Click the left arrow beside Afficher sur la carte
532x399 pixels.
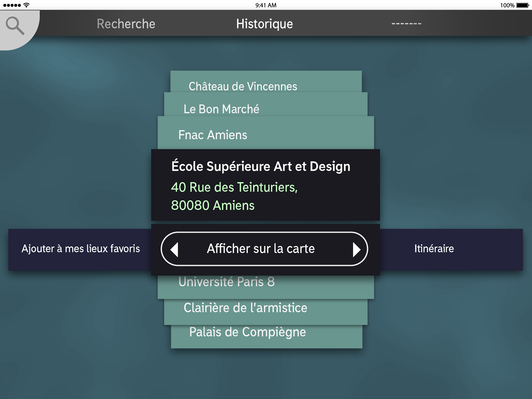pos(174,249)
